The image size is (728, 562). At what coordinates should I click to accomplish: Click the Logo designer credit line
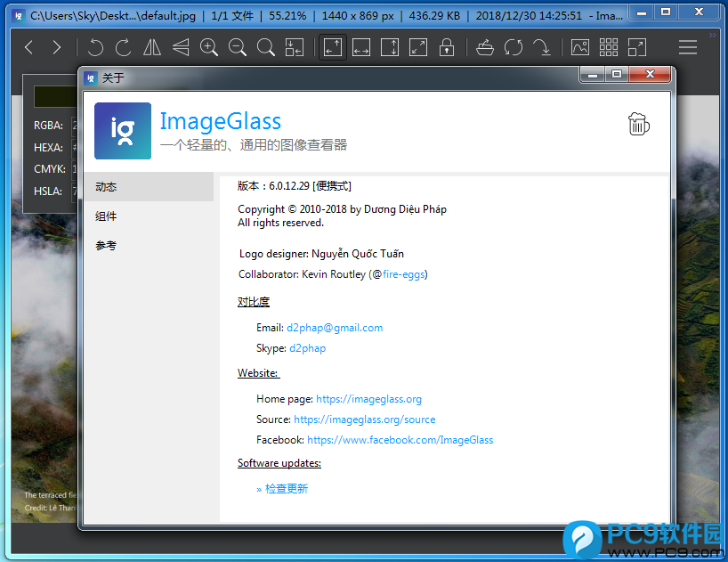321,254
